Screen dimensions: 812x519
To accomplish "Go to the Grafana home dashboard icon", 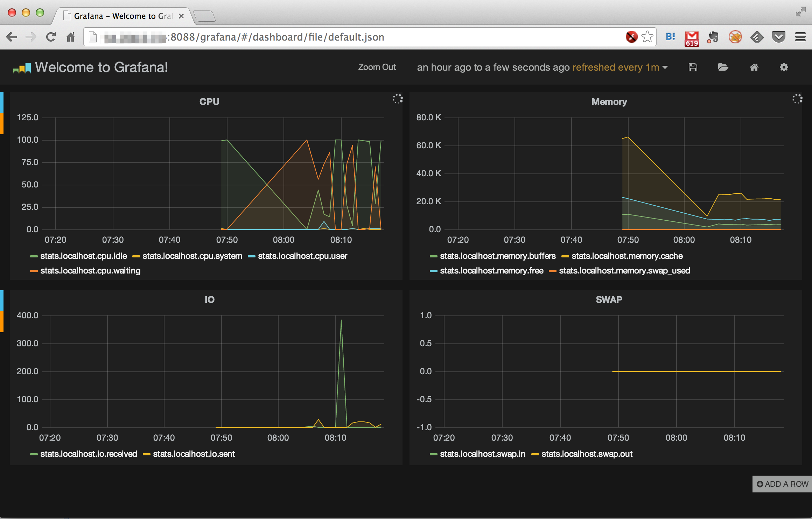I will [x=754, y=67].
